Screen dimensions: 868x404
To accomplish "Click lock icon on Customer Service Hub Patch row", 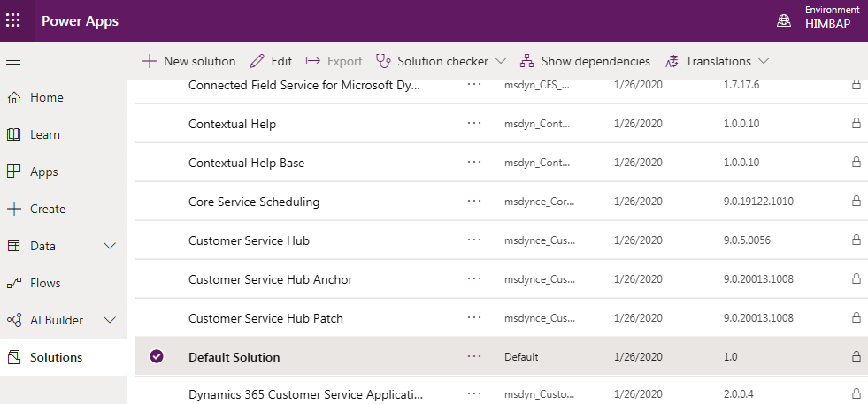I will tap(856, 317).
